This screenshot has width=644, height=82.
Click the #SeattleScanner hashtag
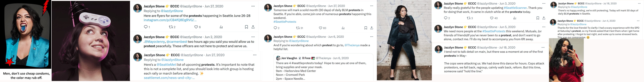[515, 8]
